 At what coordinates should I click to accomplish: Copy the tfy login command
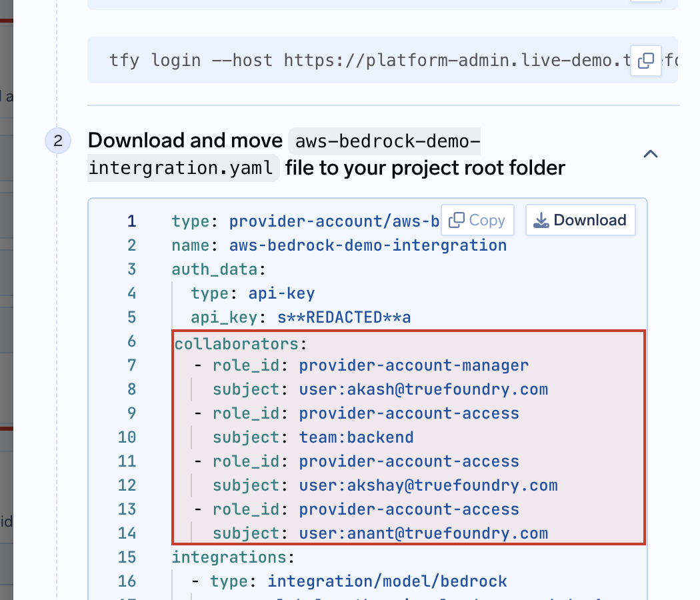645,60
